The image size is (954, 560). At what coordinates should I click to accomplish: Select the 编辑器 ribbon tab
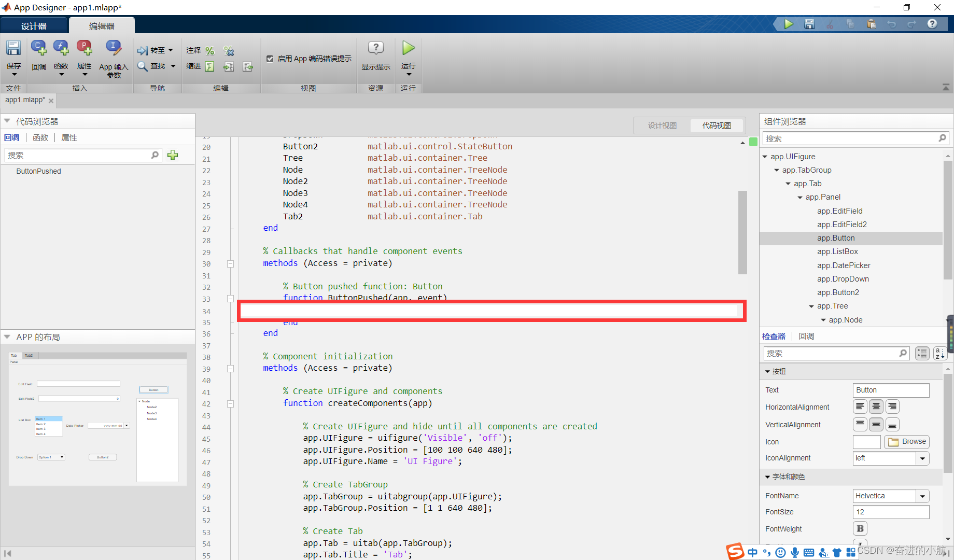pos(102,26)
